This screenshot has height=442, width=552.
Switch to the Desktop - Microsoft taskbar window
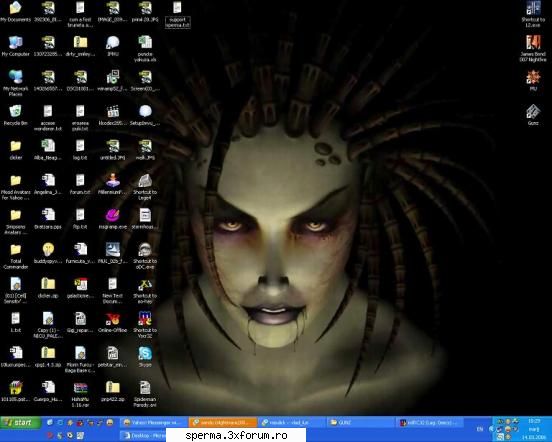pos(143,435)
